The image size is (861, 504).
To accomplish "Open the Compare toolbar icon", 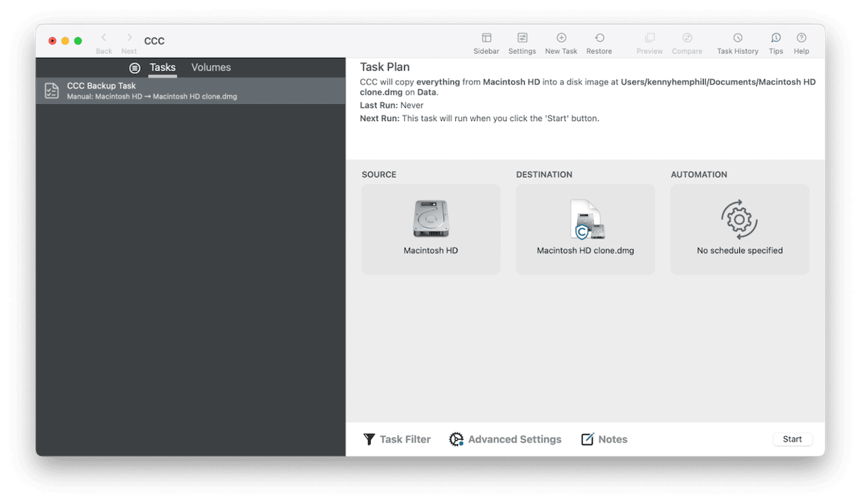I will point(687,38).
